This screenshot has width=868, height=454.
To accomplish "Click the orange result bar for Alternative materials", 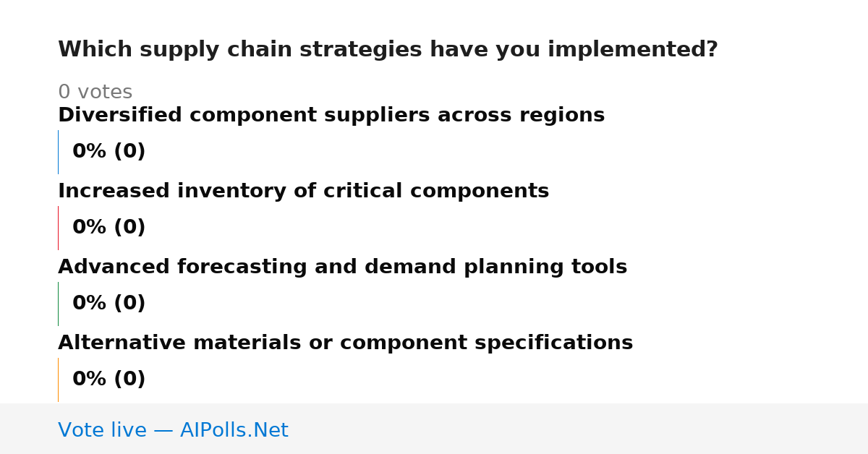I will pos(58,380).
